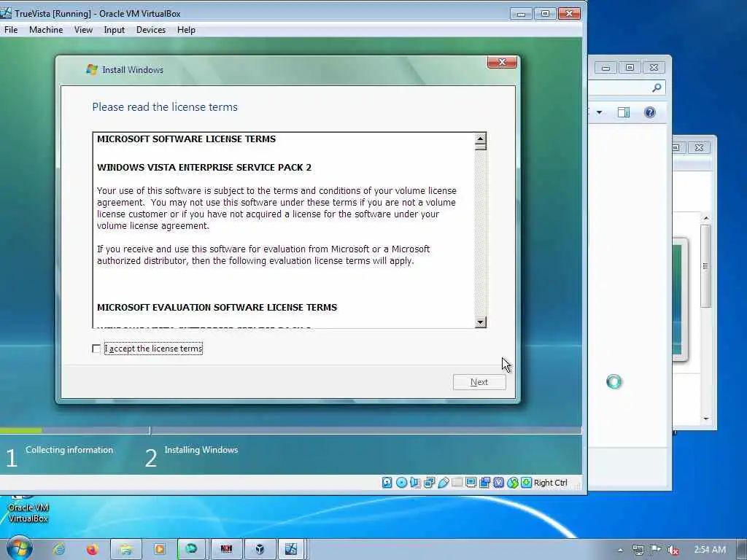
Task: Open the Oracle VM VirtualBox desktop shortcut
Action: pyautogui.click(x=28, y=510)
